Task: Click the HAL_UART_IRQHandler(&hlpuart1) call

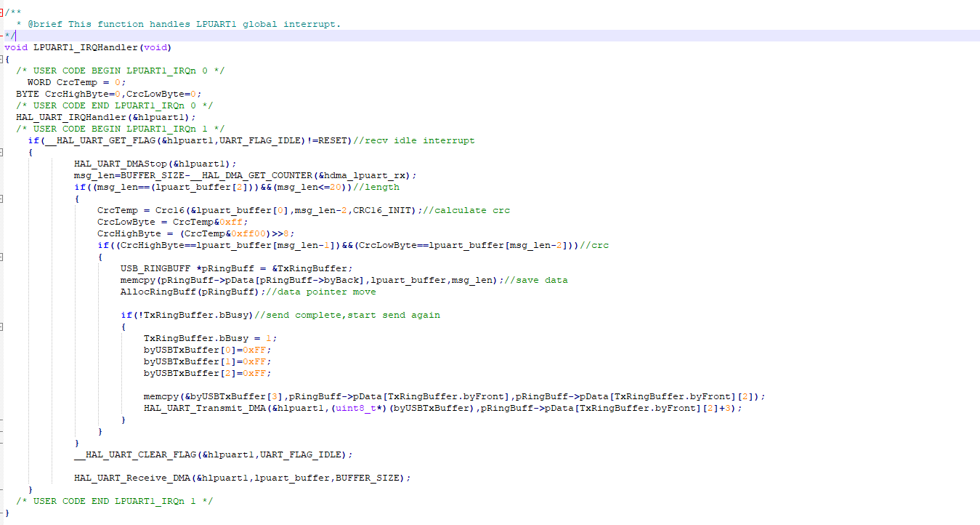Action: coord(105,117)
